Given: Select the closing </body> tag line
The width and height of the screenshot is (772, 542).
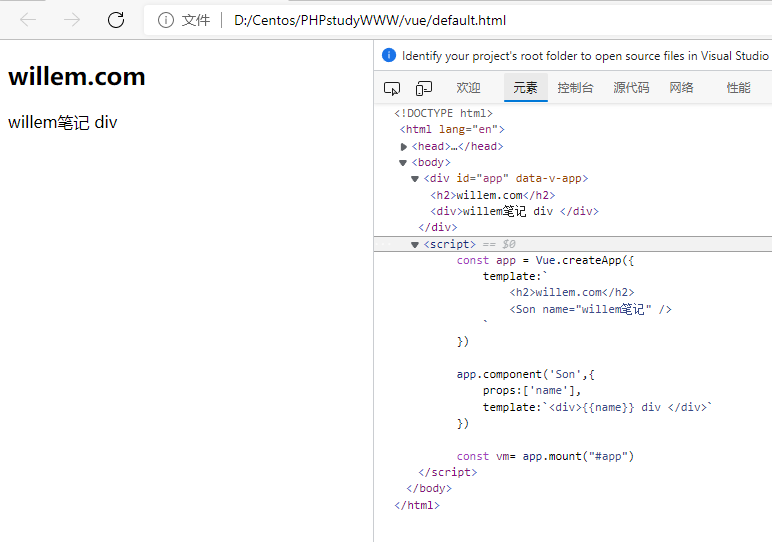Looking at the screenshot, I should coord(429,488).
